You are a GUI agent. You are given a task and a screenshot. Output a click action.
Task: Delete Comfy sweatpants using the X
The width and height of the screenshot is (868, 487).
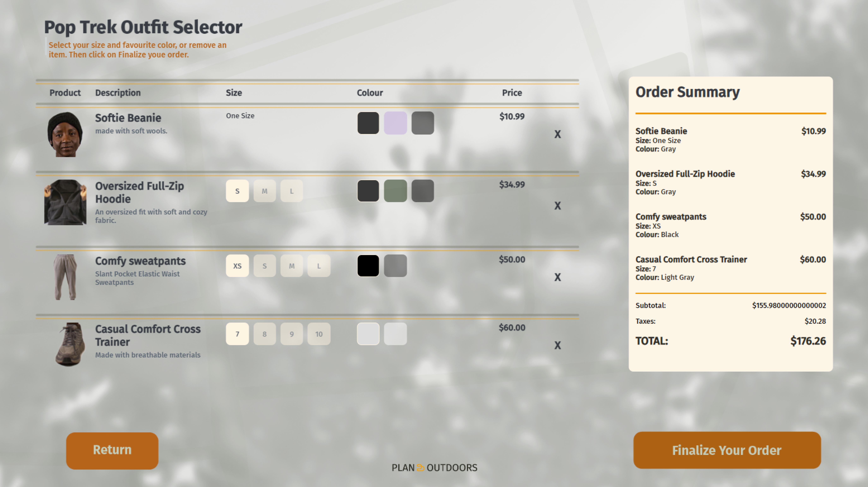coord(557,277)
